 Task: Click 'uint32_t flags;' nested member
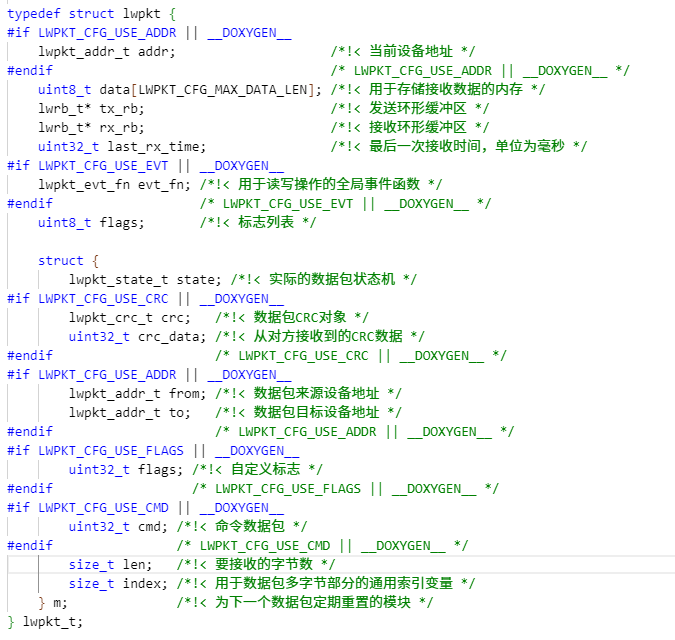126,470
